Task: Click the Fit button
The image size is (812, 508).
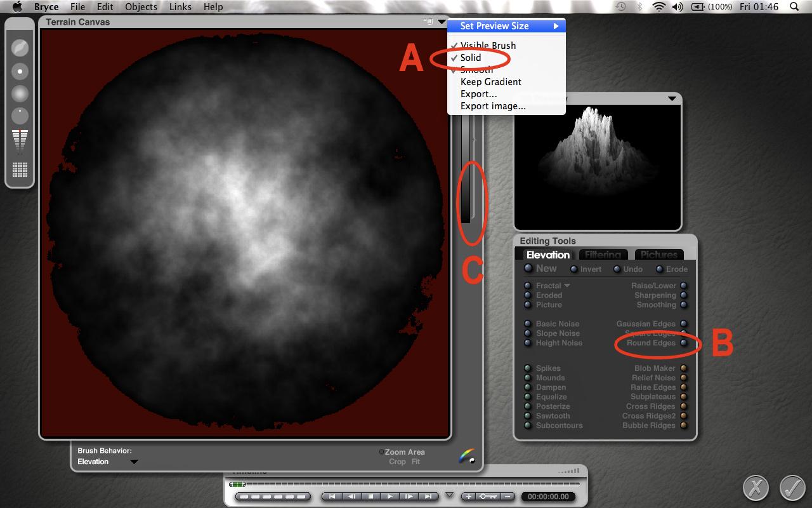Action: click(416, 462)
